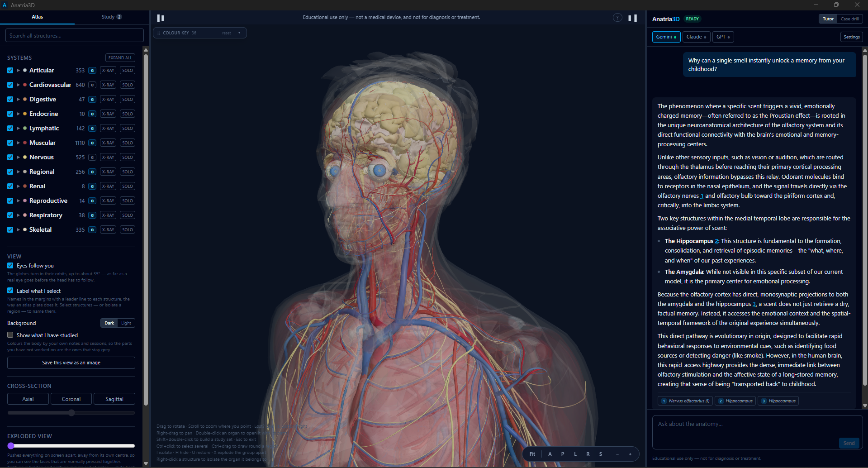Toggle opacity icon for Renal system

click(92, 186)
